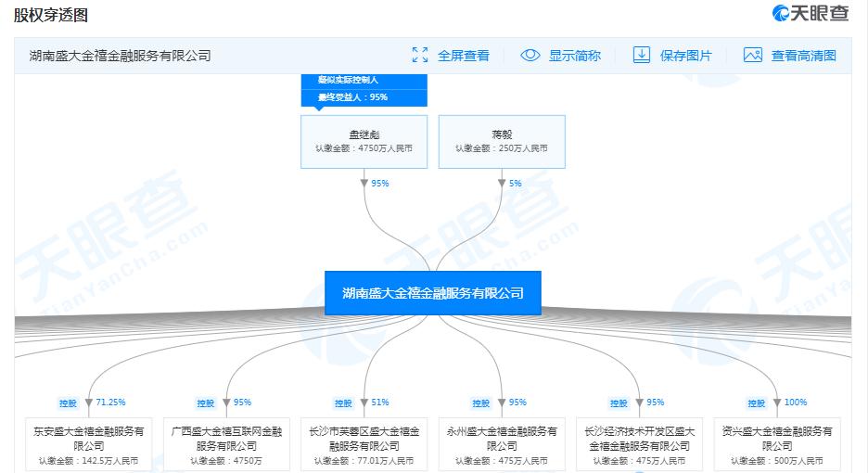Open subsidiary 永州盛大金禧金融服务有限公司
This screenshot has height=473, width=868.
pyautogui.click(x=502, y=445)
